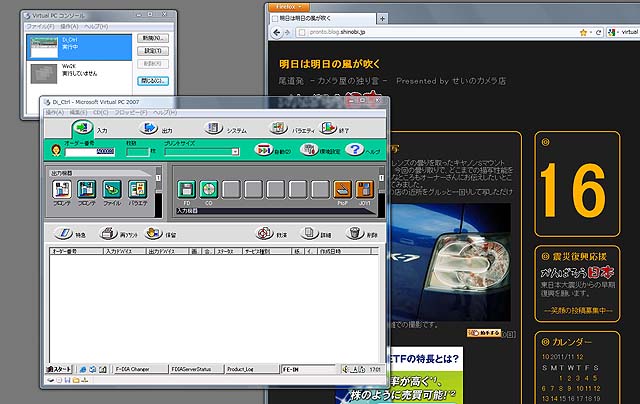Open the 環境設定 settings icon

pyautogui.click(x=309, y=150)
